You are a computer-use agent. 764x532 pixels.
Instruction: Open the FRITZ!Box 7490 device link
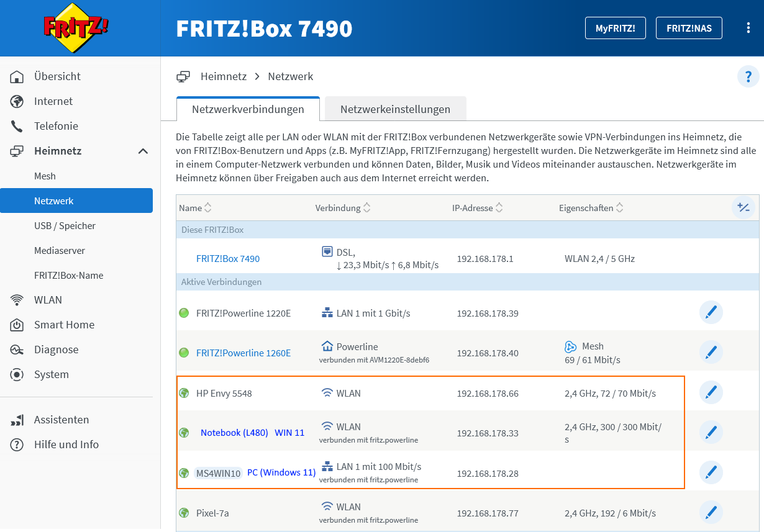(228, 259)
